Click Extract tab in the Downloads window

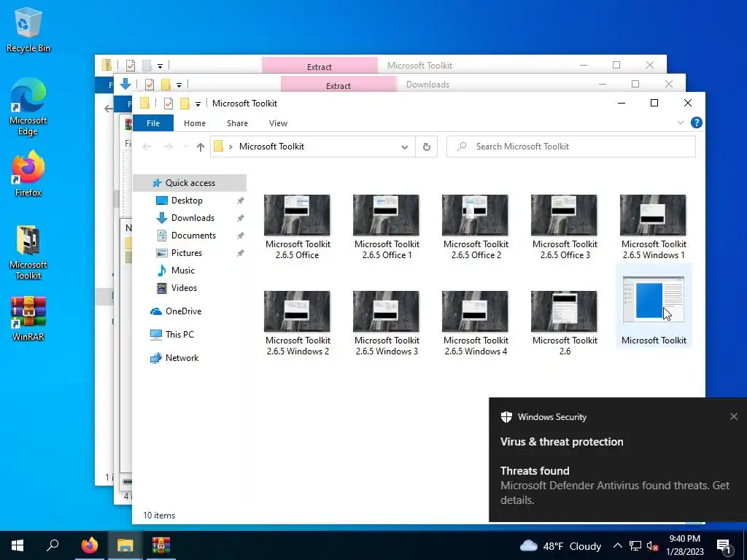tap(338, 85)
